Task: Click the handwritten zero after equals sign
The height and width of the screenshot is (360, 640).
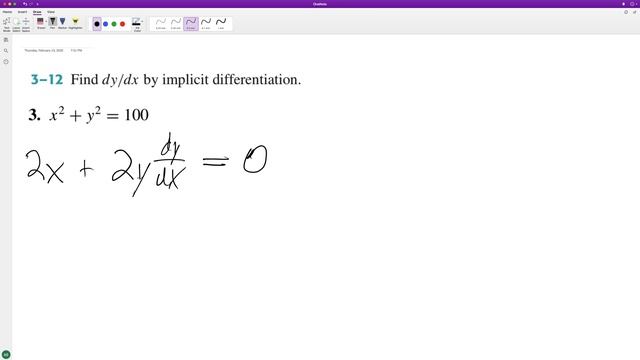Action: [255, 159]
